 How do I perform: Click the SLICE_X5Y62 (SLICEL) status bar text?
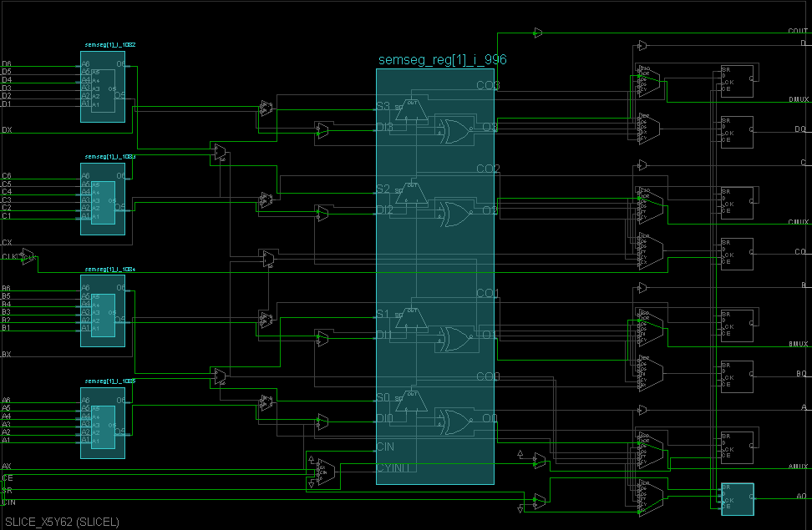click(63, 520)
